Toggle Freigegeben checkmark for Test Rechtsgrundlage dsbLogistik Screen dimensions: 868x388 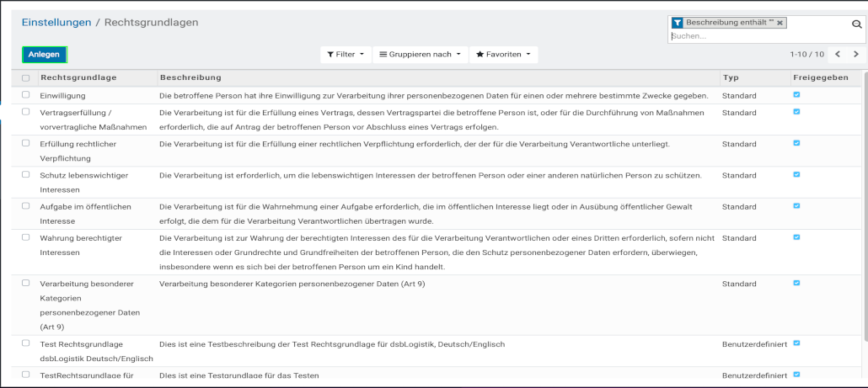(x=796, y=343)
